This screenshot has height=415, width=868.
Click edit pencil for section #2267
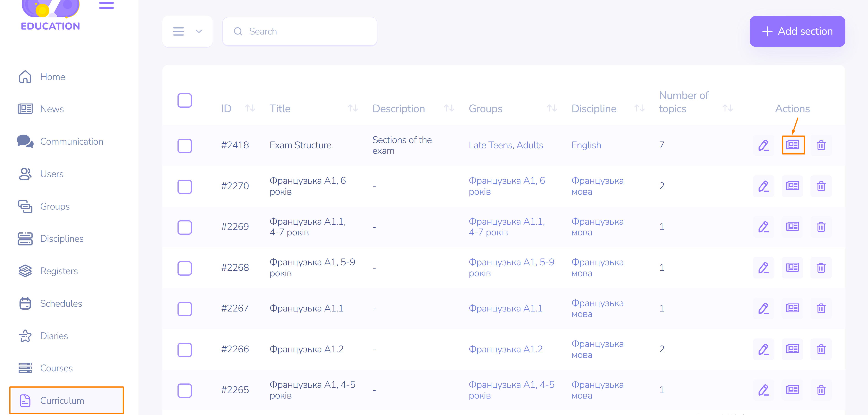point(763,309)
